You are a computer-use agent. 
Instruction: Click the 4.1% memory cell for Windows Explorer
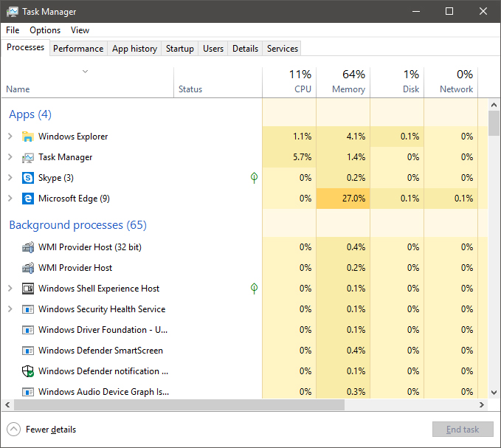point(343,137)
